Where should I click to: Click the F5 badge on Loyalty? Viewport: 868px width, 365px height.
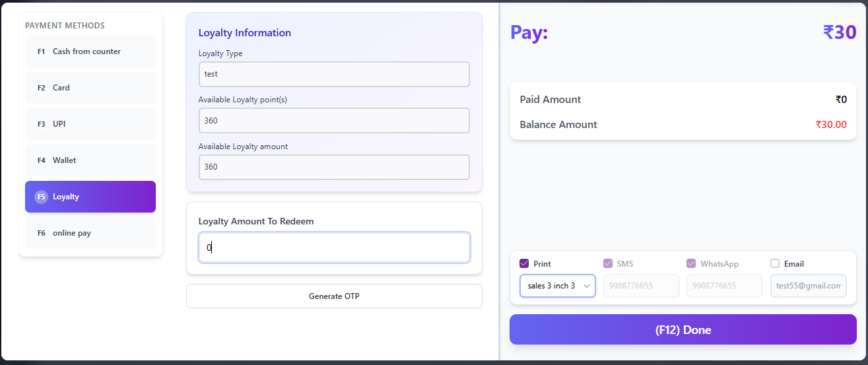coord(41,197)
